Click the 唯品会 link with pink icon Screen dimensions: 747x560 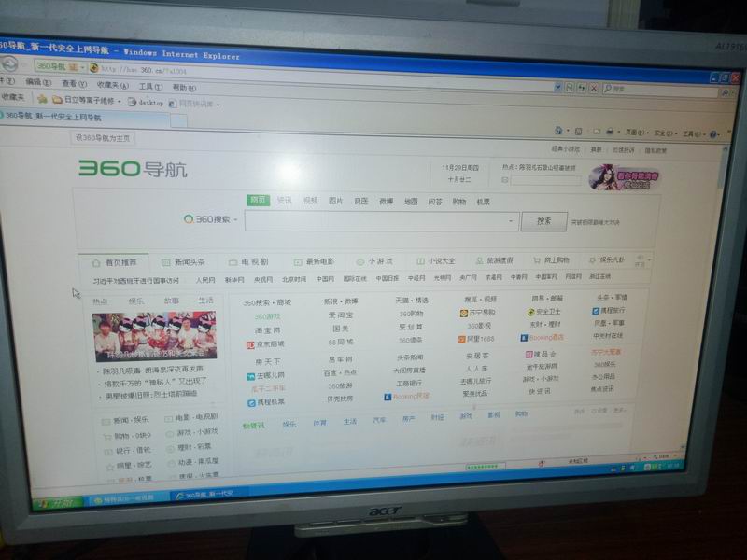(541, 355)
